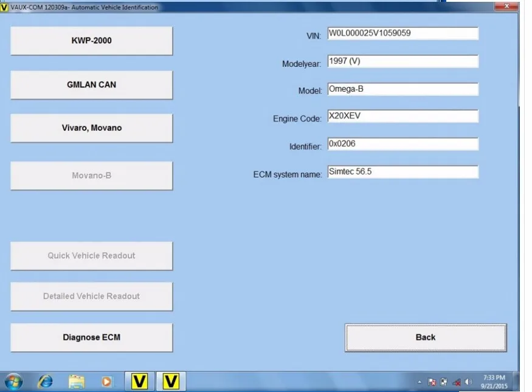Click the Detailed Vehicle Readout button
532x392 pixels.
[x=92, y=297]
